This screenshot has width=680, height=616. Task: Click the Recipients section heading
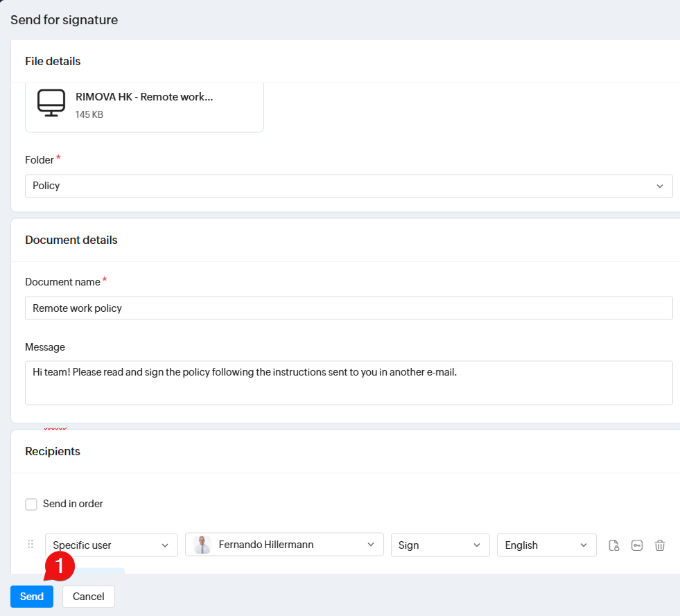coord(53,451)
